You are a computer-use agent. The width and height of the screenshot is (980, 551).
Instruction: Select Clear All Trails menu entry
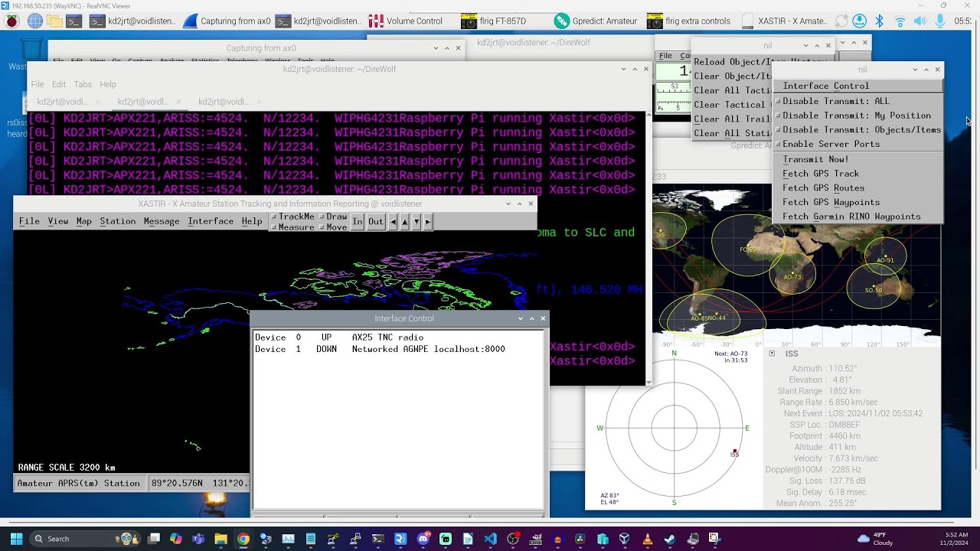[732, 119]
